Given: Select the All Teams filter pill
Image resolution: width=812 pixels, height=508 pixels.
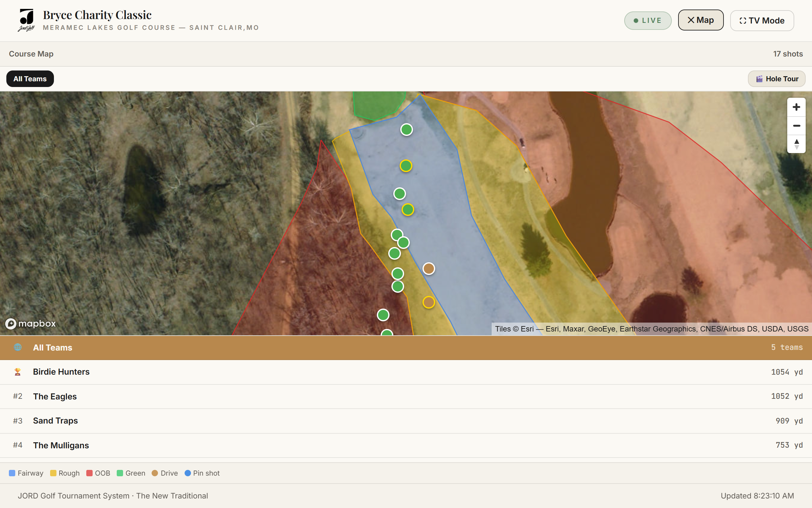Looking at the screenshot, I should click(30, 79).
